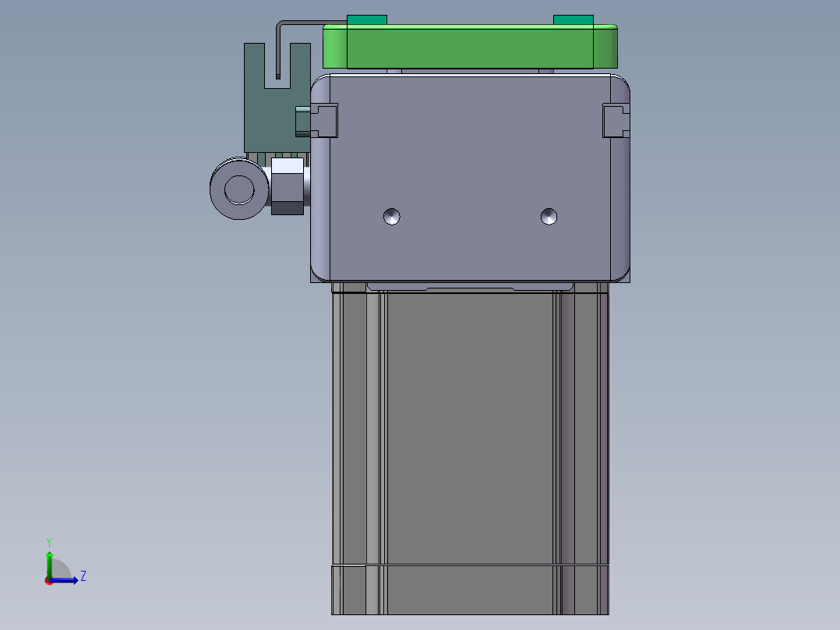Click the green Y axis arrow on the triad

(x=49, y=564)
